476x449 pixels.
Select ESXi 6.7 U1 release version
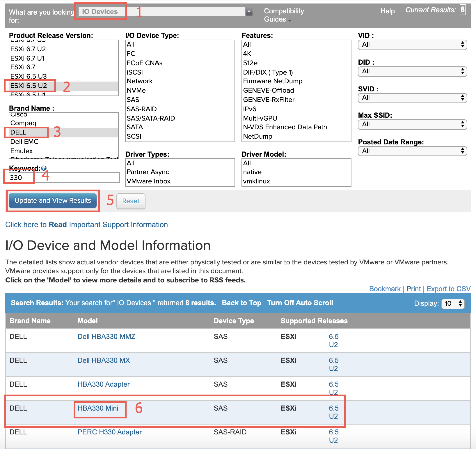[x=64, y=58]
